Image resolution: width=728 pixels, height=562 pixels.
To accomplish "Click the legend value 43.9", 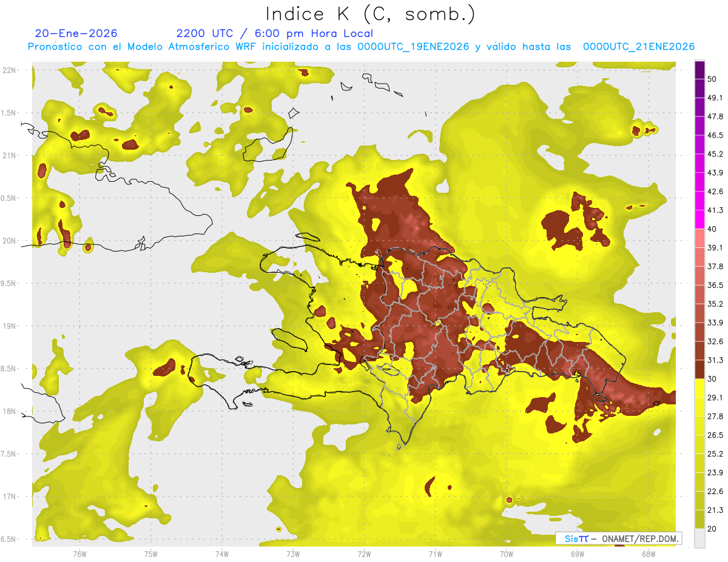I will (715, 173).
